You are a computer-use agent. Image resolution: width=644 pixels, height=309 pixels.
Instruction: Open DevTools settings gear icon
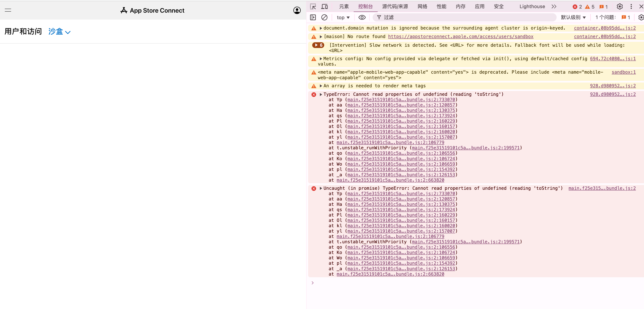click(619, 6)
